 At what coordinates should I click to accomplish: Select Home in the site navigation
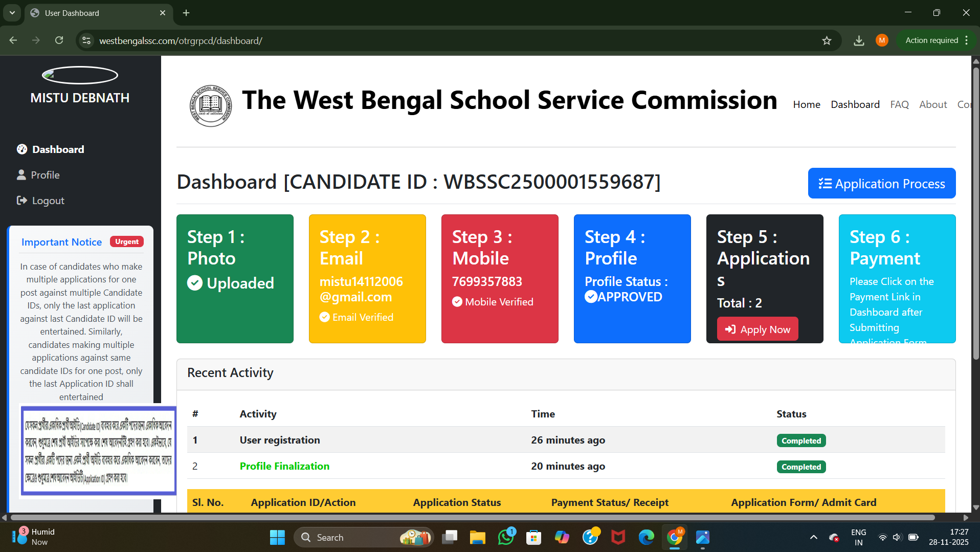[x=806, y=104]
